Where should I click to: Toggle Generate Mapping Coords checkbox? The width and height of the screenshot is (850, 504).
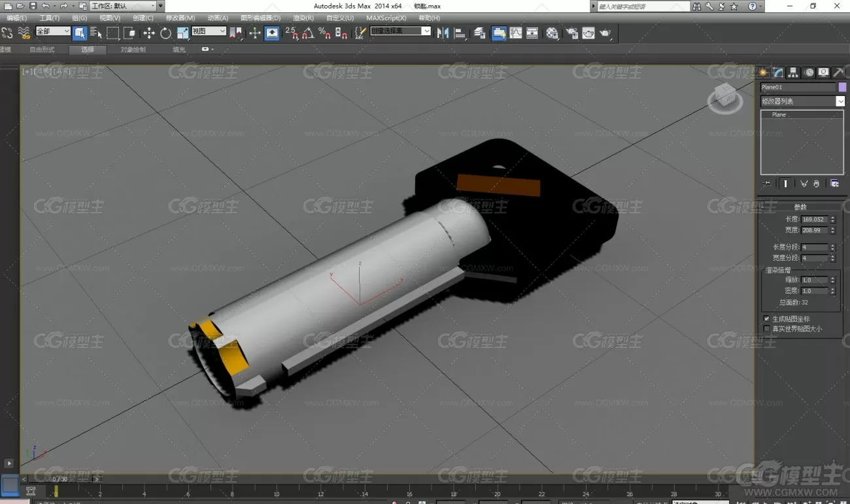[767, 319]
